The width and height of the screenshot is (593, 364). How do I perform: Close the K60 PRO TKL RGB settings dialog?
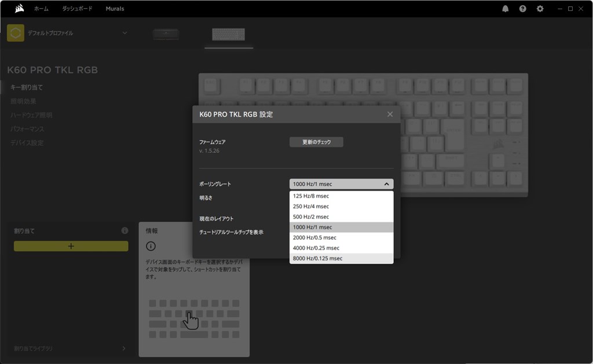[x=390, y=114]
